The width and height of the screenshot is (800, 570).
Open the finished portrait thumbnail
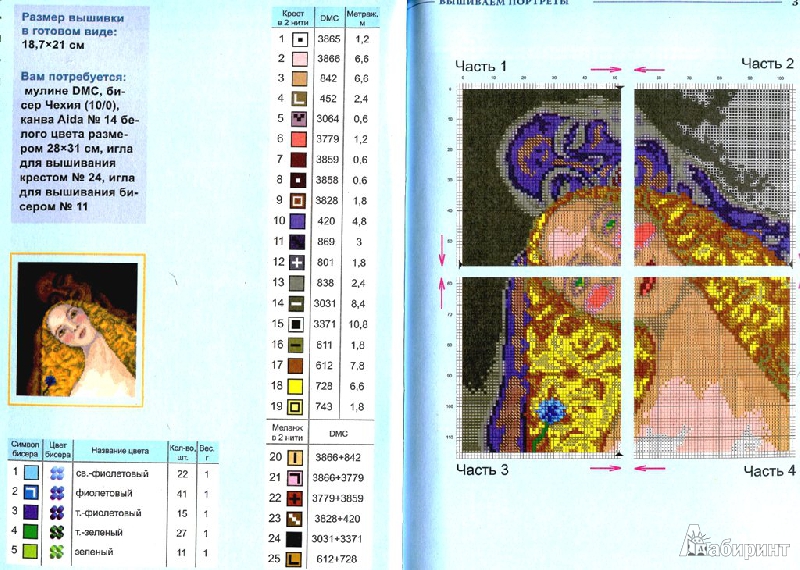(x=78, y=330)
